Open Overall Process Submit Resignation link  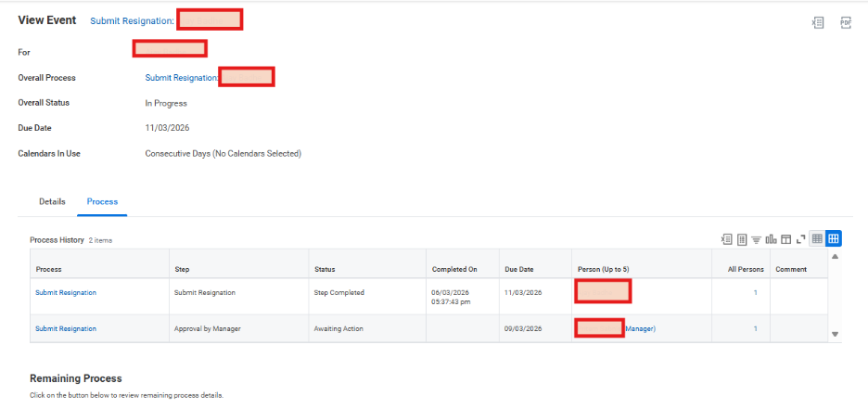[182, 78]
